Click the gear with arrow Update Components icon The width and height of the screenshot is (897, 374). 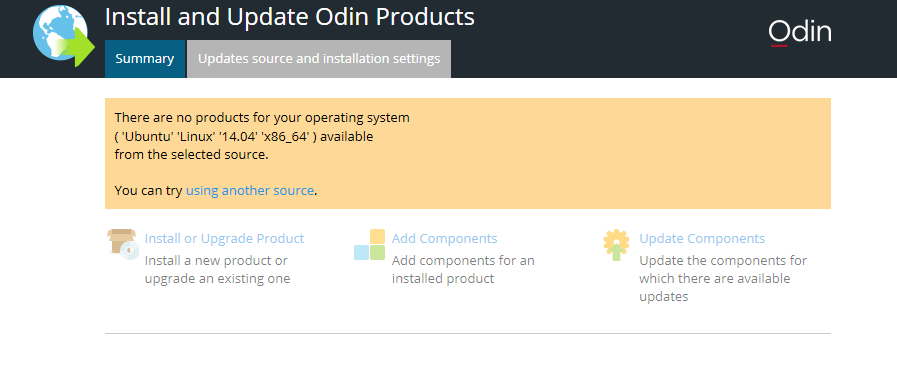(x=616, y=245)
